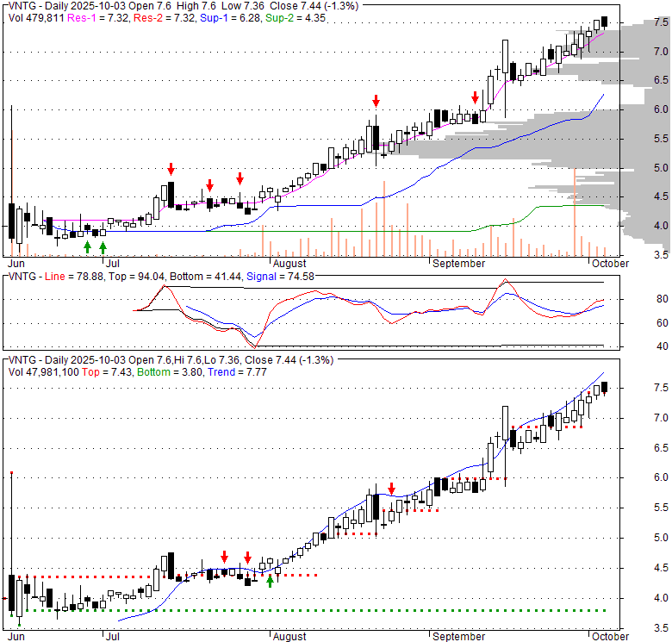
Task: Click the August label on bottom chart axis
Action: pos(289,637)
